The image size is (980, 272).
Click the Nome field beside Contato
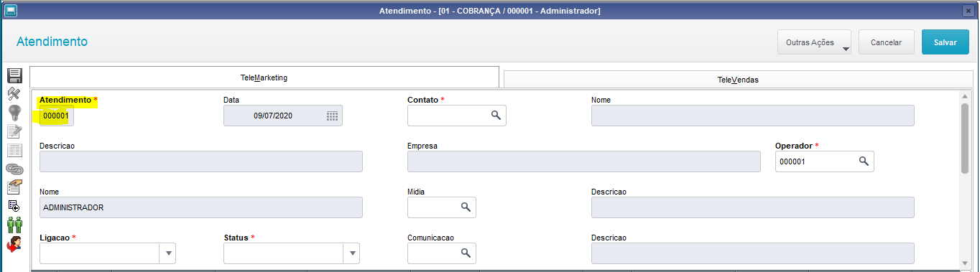753,116
